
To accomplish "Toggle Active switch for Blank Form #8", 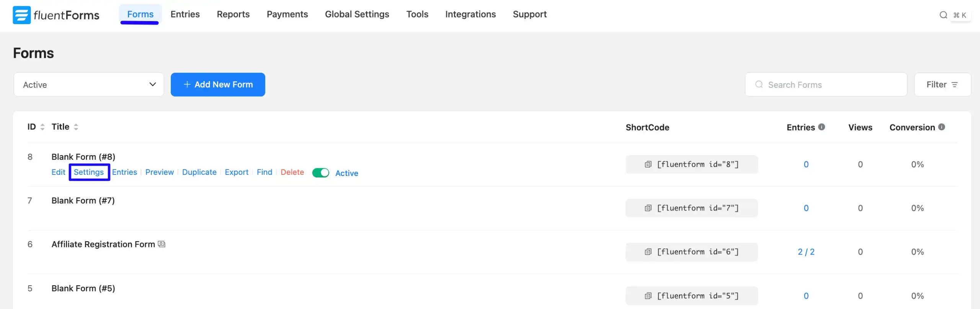I will point(320,173).
